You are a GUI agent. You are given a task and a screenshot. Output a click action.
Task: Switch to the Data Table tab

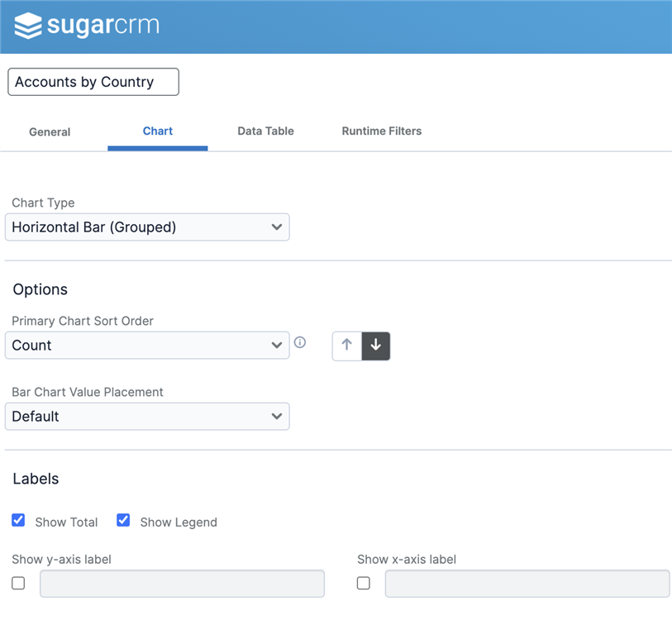tap(265, 131)
